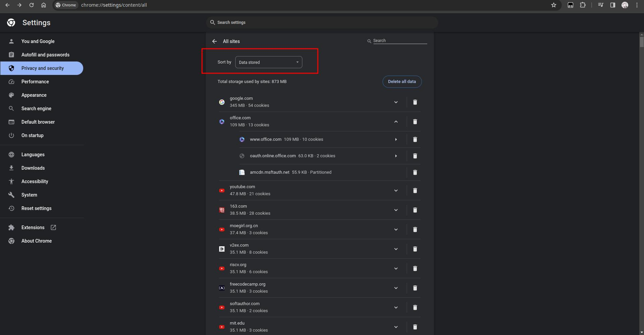Open On startup settings section
644x335 pixels.
pos(42,135)
